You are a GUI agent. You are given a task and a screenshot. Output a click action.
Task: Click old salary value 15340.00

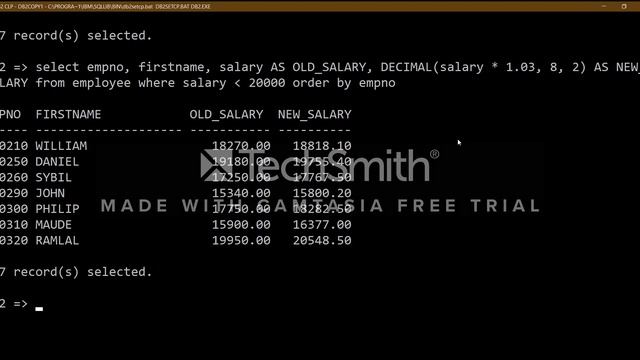(241, 193)
